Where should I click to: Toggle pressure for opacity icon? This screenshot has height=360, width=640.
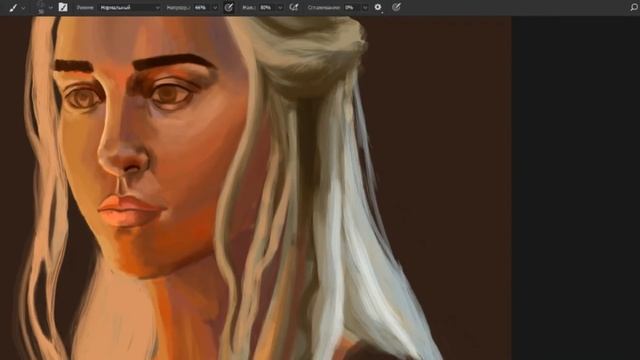[229, 7]
